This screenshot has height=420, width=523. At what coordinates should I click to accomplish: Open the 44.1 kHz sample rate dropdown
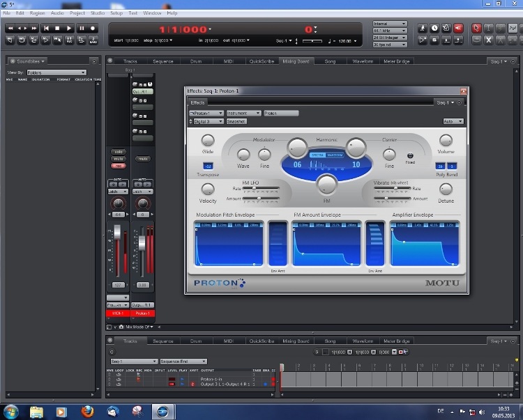click(x=390, y=31)
